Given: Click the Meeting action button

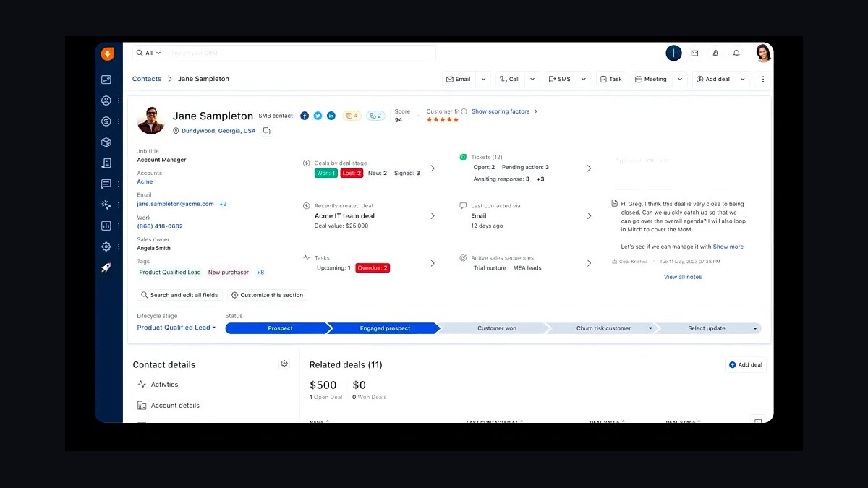Looking at the screenshot, I should (x=652, y=80).
